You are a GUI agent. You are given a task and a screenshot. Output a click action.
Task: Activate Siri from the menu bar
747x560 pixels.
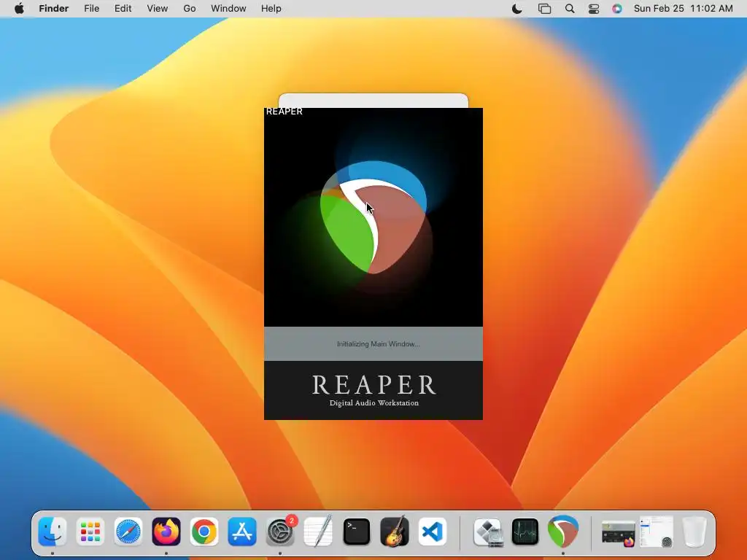(x=617, y=9)
